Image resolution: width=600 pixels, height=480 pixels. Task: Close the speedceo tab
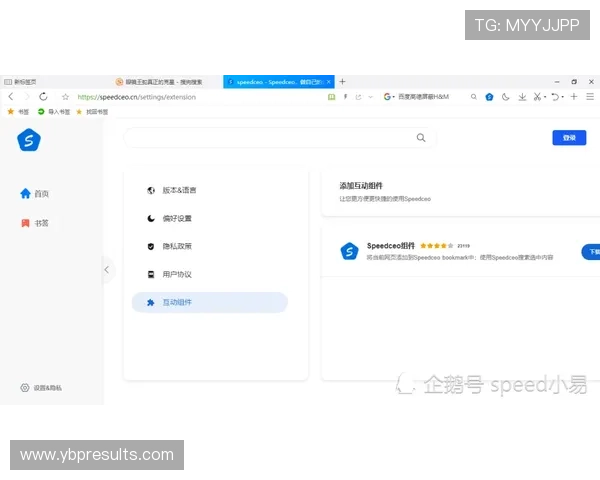[329, 82]
